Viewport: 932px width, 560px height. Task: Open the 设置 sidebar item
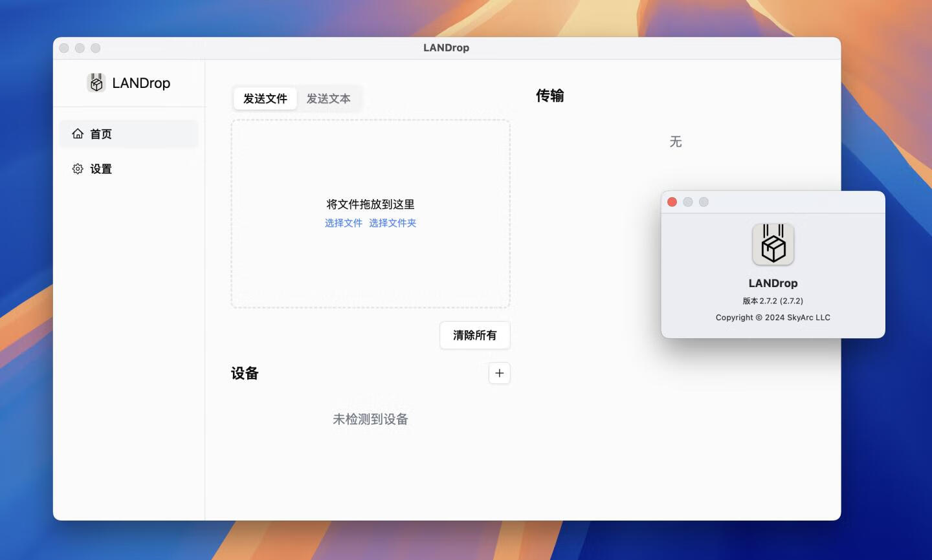click(129, 169)
